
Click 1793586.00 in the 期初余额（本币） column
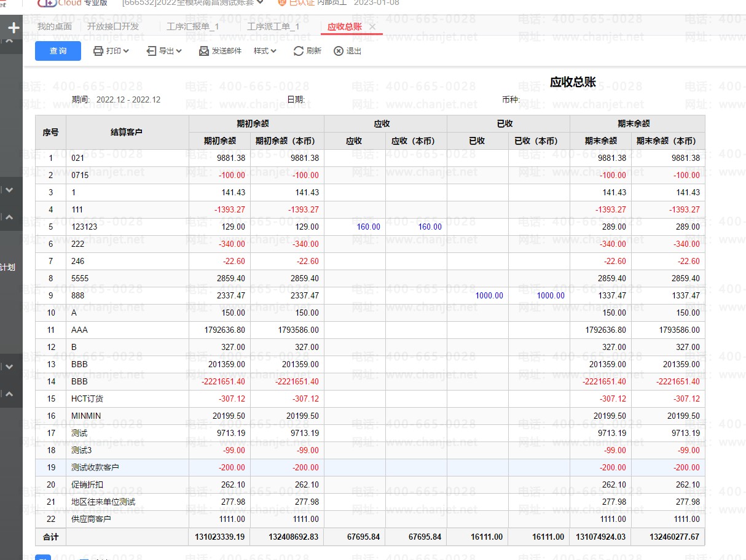click(299, 330)
